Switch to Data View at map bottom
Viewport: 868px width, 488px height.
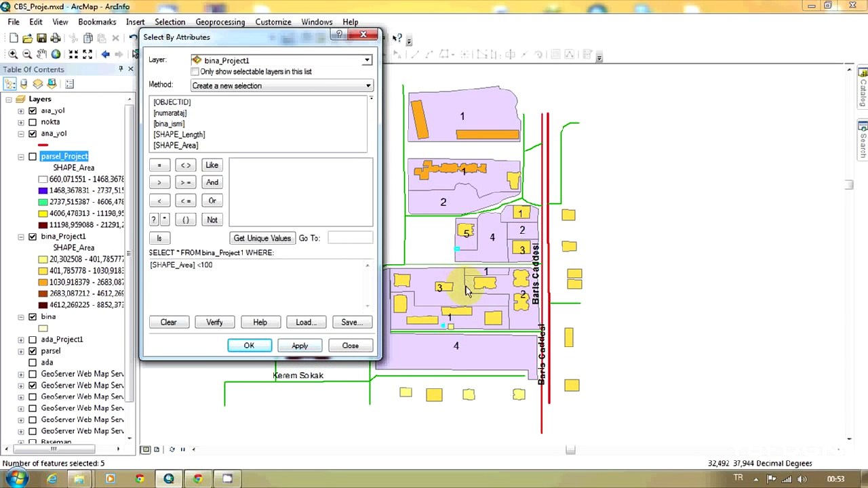click(x=145, y=449)
